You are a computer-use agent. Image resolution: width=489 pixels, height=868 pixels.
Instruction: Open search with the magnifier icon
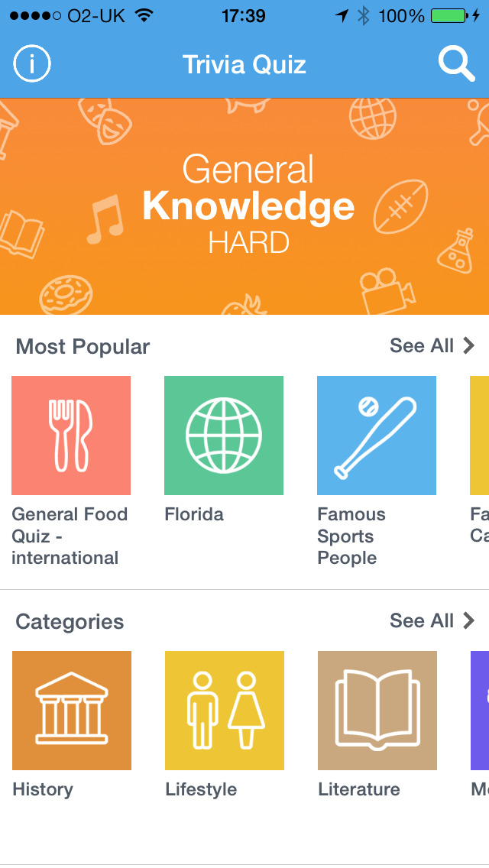point(456,64)
